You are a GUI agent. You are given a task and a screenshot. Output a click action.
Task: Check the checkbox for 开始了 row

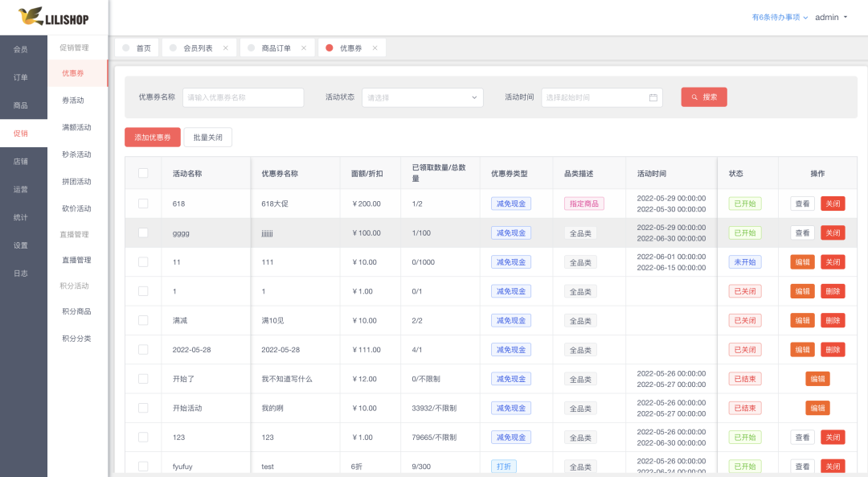pos(143,379)
